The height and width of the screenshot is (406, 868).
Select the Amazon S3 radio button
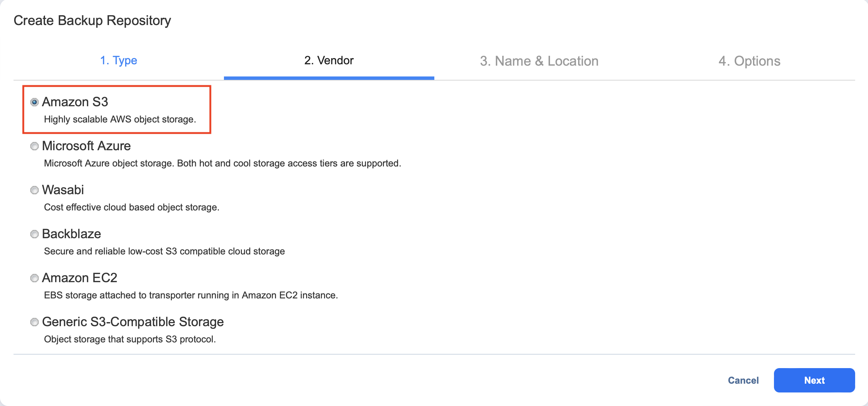pyautogui.click(x=35, y=102)
